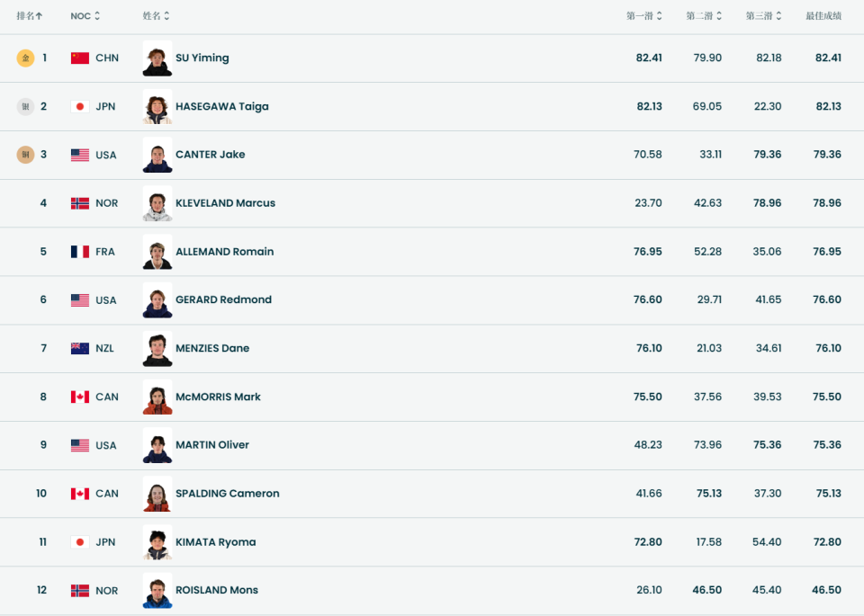Click GERARD Redmond's profile photo
Viewport: 864px width, 616px height.
coord(157,300)
